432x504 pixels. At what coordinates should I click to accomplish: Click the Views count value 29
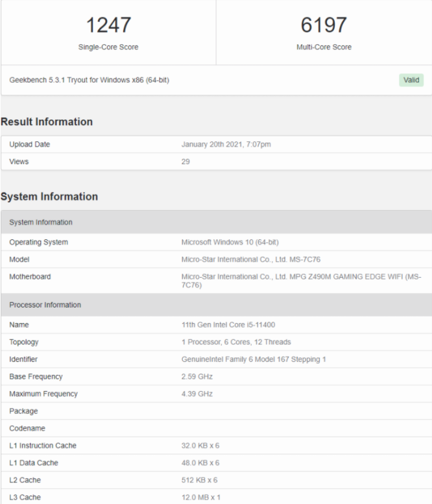click(x=186, y=162)
